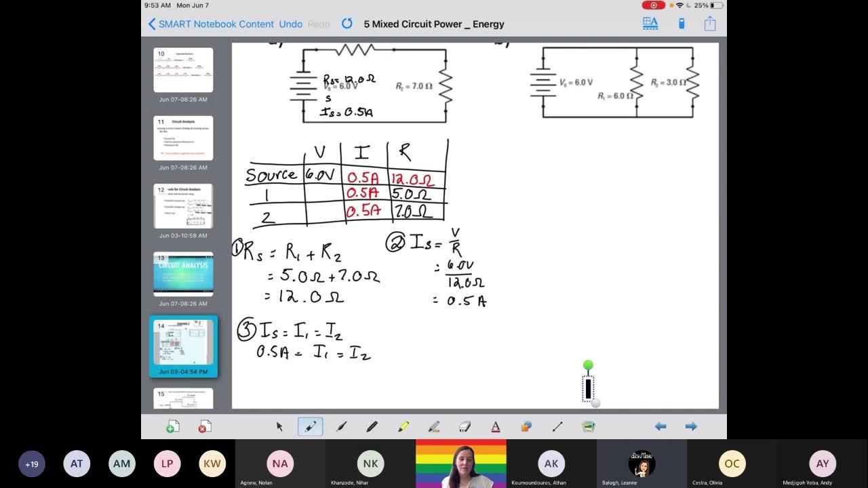Image resolution: width=868 pixels, height=488 pixels.
Task: Click the 'R₁ = 6.0 Ω' circuit label
Action: tap(616, 96)
